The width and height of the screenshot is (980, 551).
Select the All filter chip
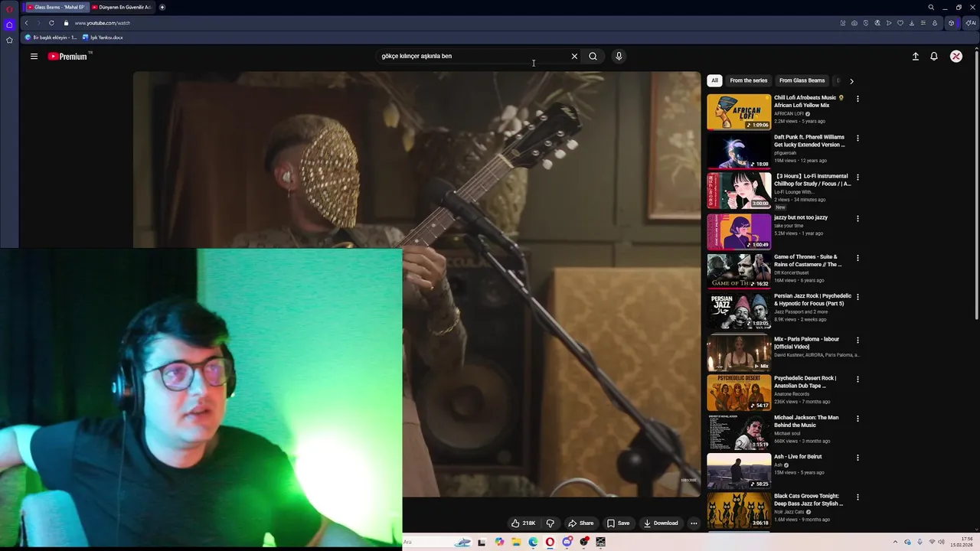click(714, 80)
